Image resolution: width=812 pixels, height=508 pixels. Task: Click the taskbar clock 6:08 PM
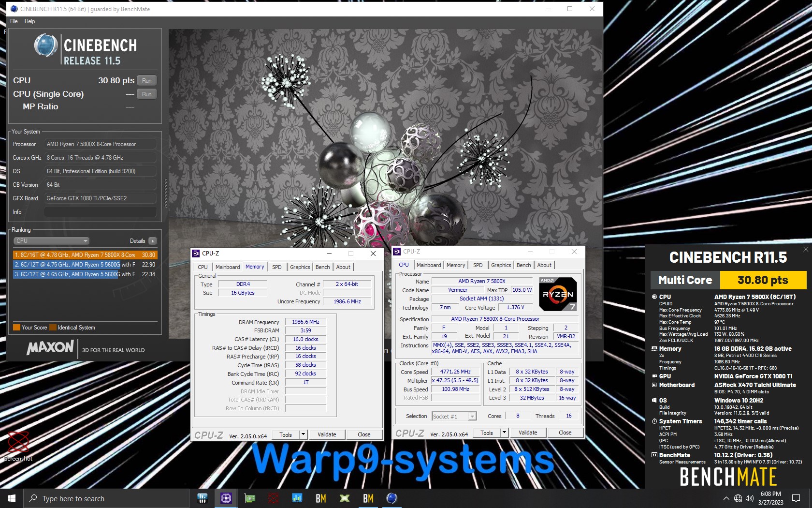(x=770, y=494)
